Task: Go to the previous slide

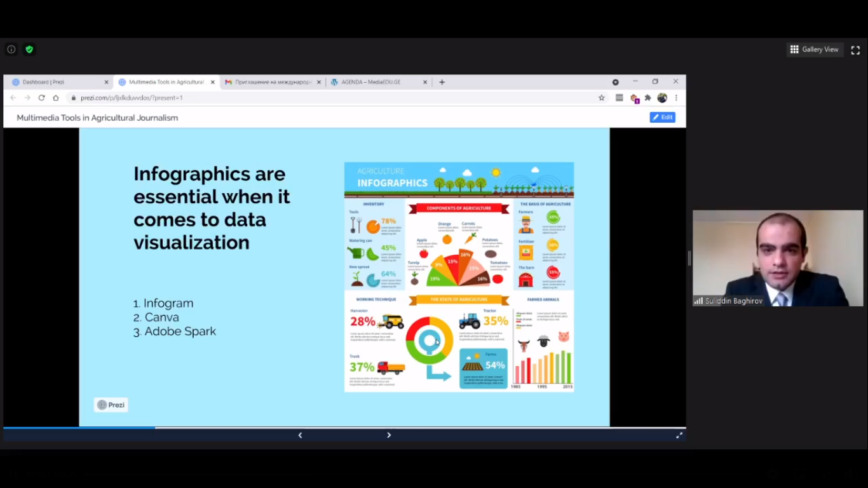Action: coord(300,435)
